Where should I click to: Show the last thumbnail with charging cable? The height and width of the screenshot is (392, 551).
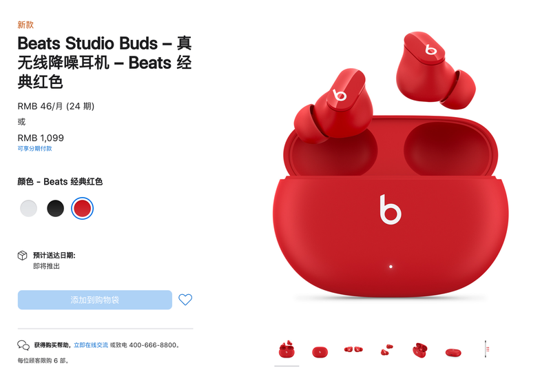[487, 349]
